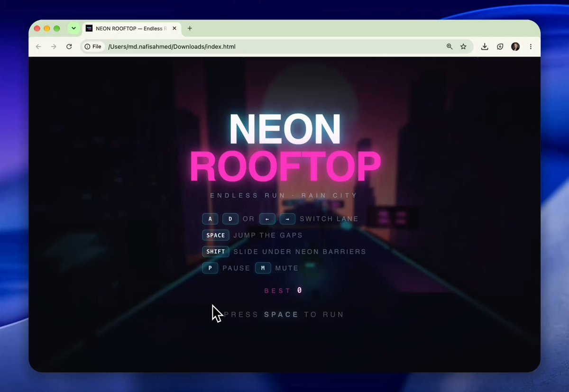Viewport: 569px width, 392px height.
Task: Open the new tab plus button
Action: click(190, 28)
